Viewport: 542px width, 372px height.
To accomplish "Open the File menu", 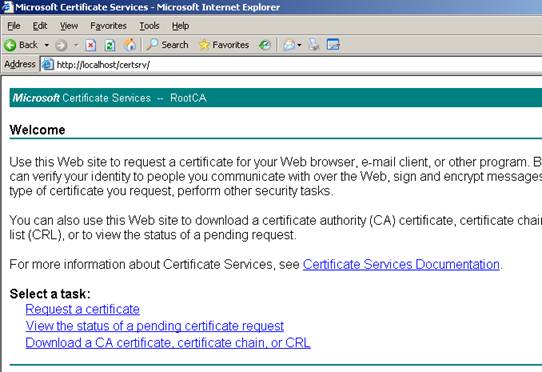I will click(x=14, y=26).
